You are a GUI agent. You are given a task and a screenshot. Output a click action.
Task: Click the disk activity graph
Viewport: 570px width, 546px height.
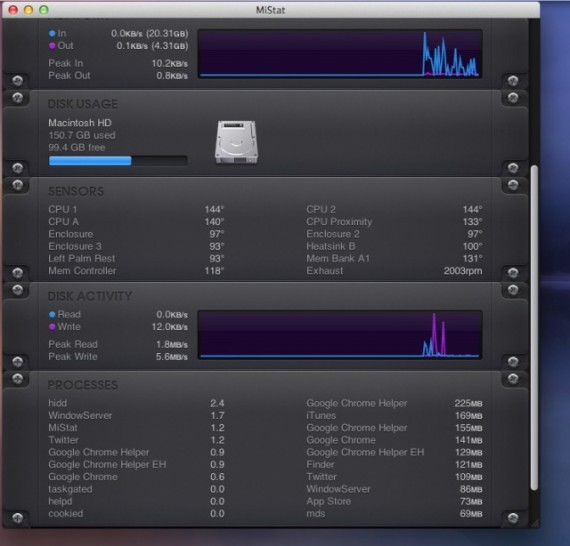340,335
